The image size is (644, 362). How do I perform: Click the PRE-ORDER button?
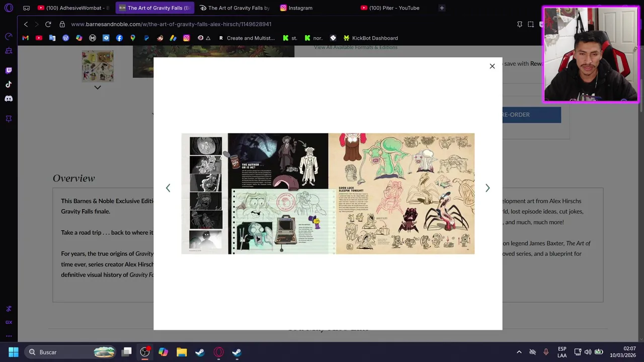coord(531,115)
